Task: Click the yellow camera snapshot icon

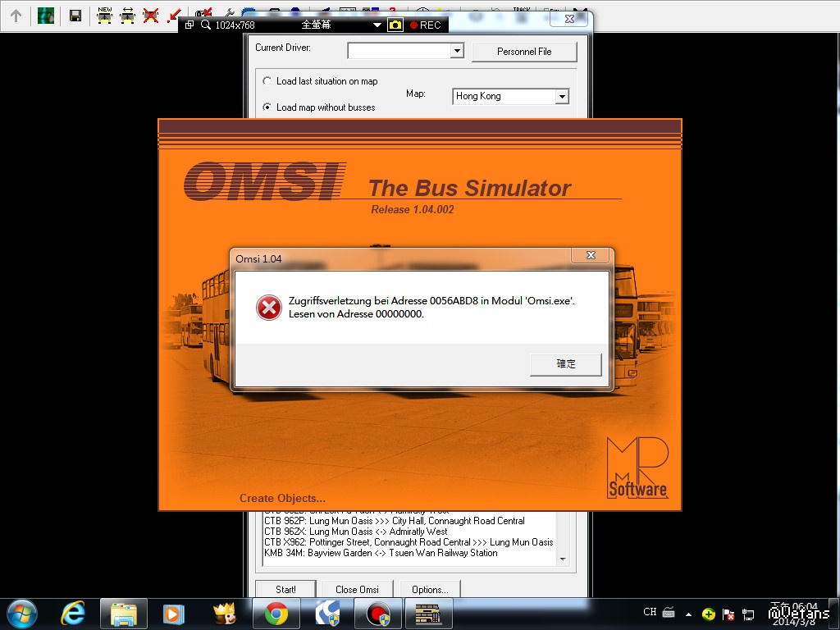Action: click(x=395, y=25)
